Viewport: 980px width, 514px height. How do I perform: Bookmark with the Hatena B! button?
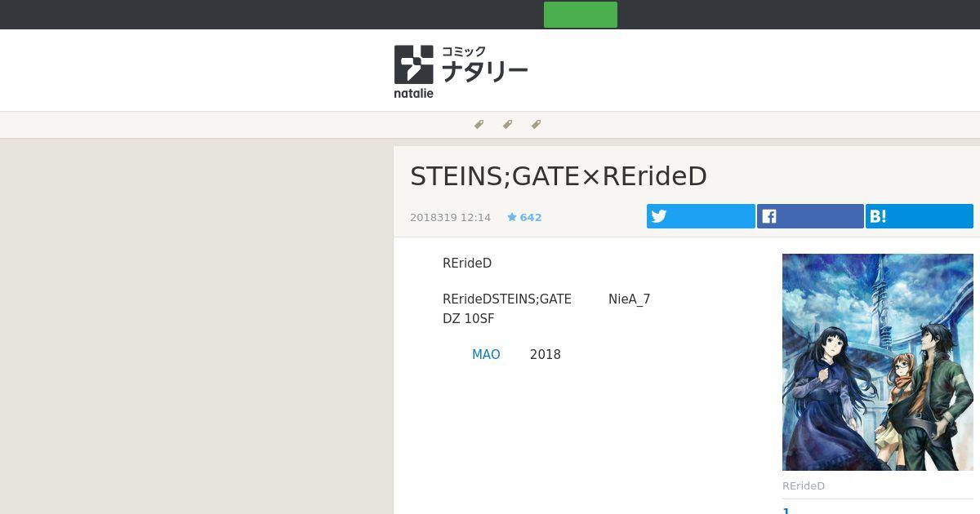tap(919, 216)
